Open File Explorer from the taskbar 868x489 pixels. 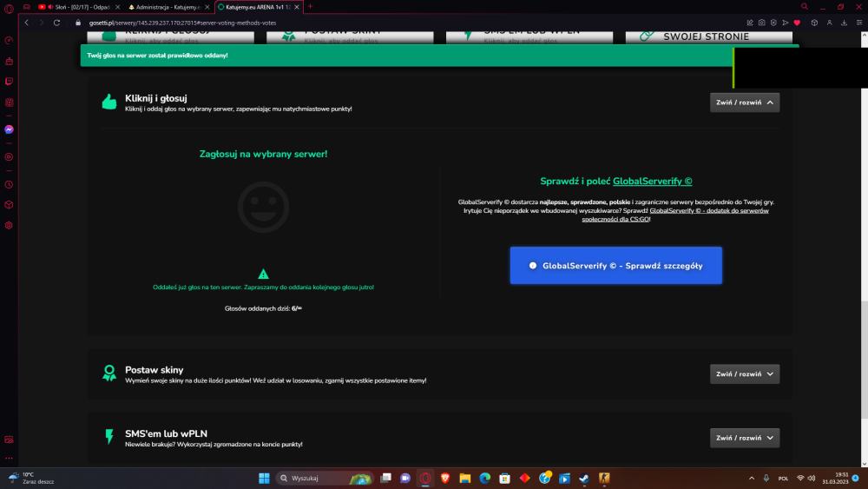click(x=465, y=478)
